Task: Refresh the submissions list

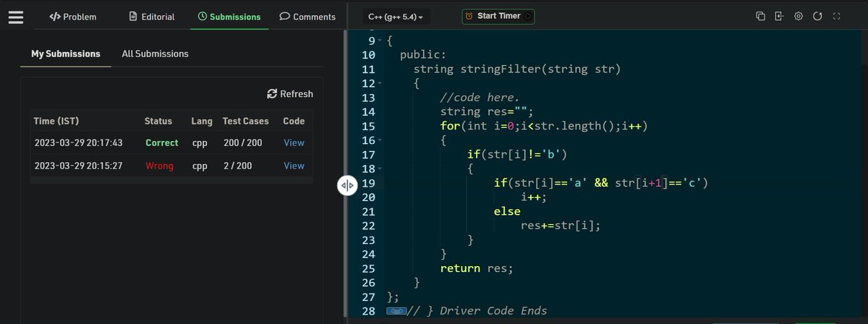Action: point(290,93)
